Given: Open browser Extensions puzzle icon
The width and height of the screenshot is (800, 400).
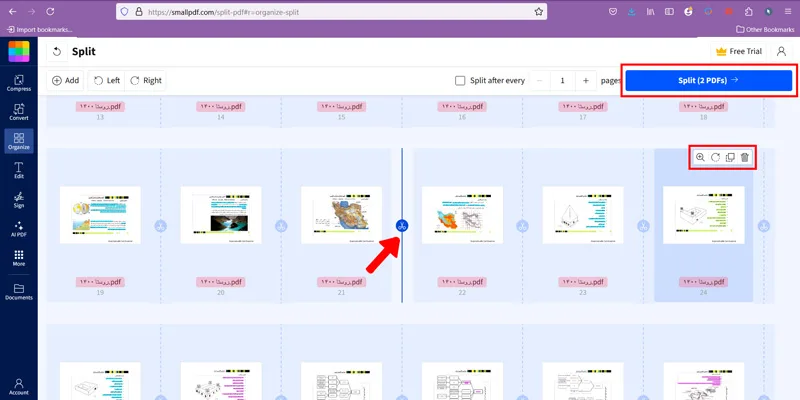Looking at the screenshot, I should click(x=748, y=11).
